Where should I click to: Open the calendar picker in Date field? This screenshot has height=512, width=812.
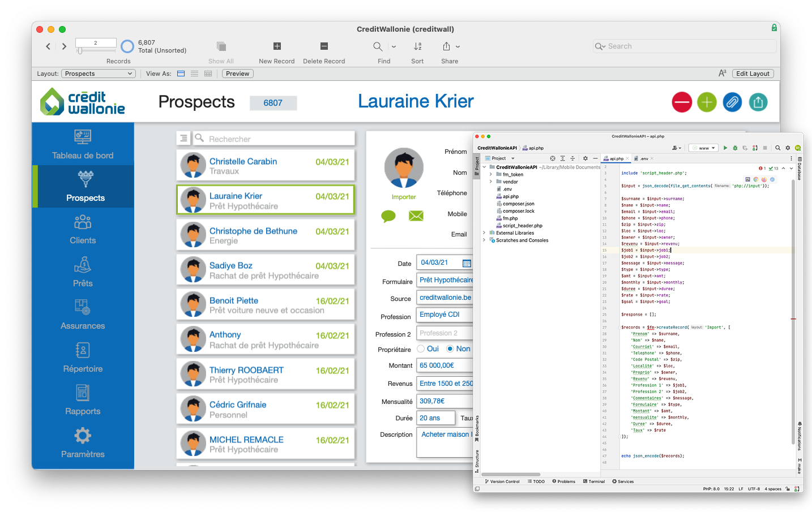click(467, 263)
